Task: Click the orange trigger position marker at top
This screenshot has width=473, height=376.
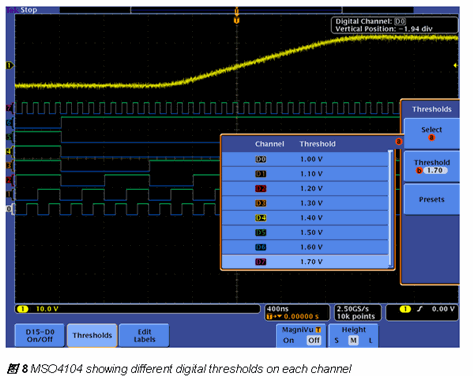Action: [236, 20]
